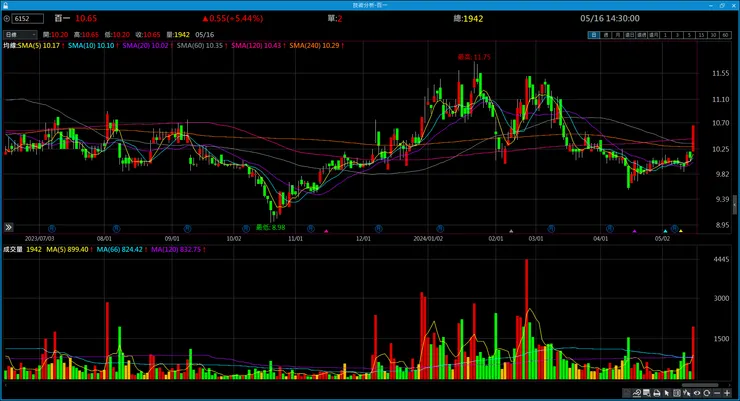This screenshot has height=401, width=740.
Task: Select the 還月 adjusted monthly period button
Action: [654, 35]
